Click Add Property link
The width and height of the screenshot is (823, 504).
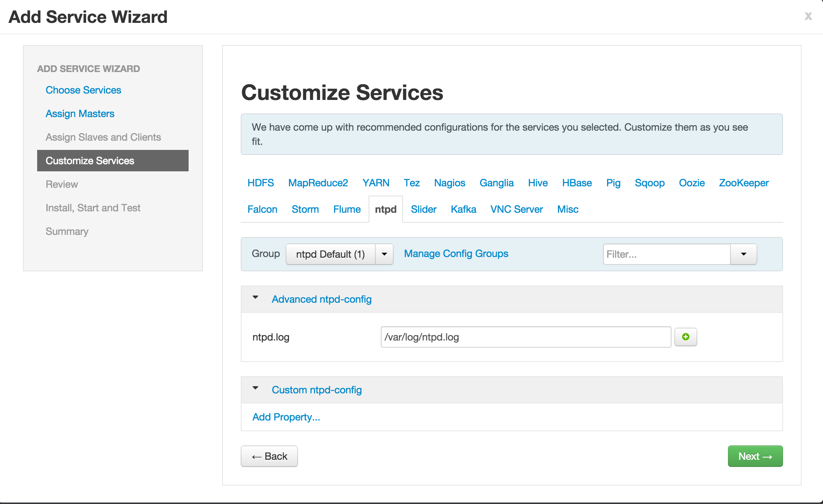[x=286, y=417]
